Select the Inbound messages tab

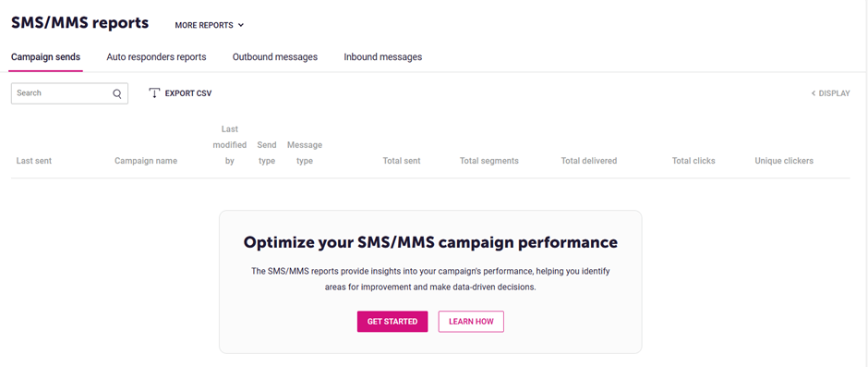[382, 57]
